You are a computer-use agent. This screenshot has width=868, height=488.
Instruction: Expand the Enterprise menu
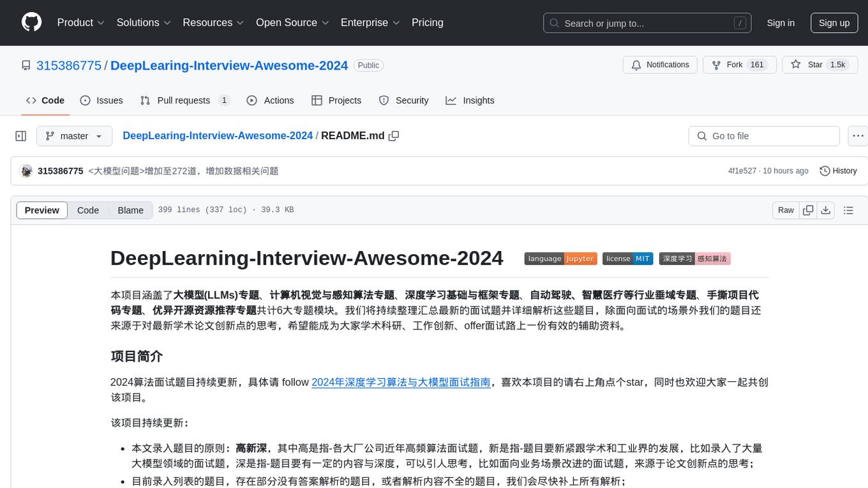pos(371,22)
